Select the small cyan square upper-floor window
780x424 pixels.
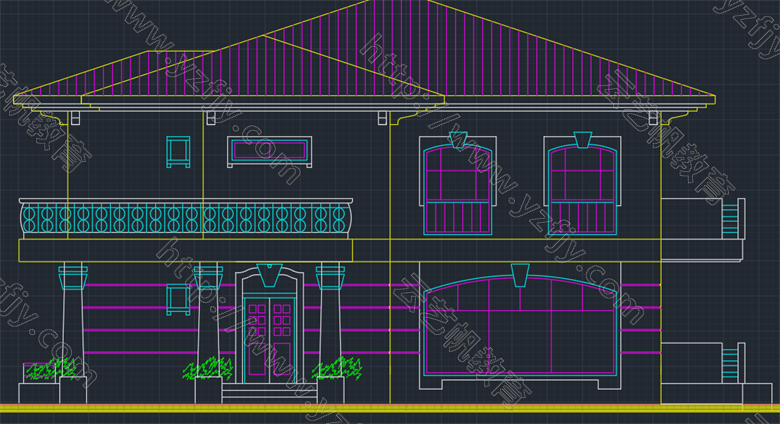[178, 152]
